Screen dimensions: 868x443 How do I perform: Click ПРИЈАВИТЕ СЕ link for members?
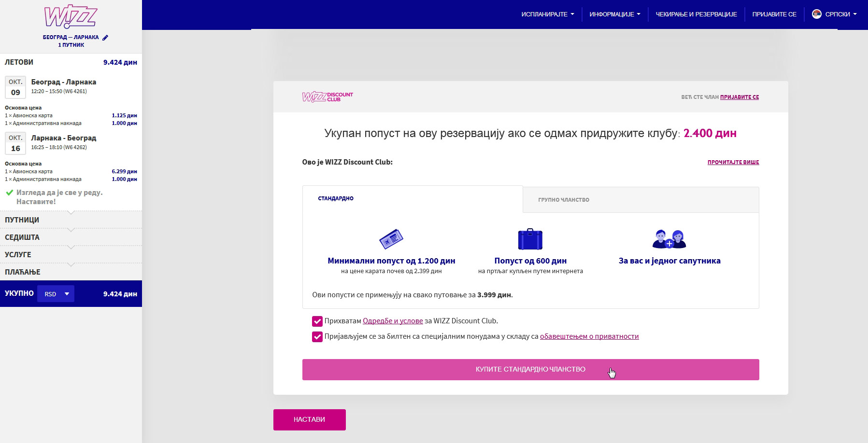click(x=740, y=97)
